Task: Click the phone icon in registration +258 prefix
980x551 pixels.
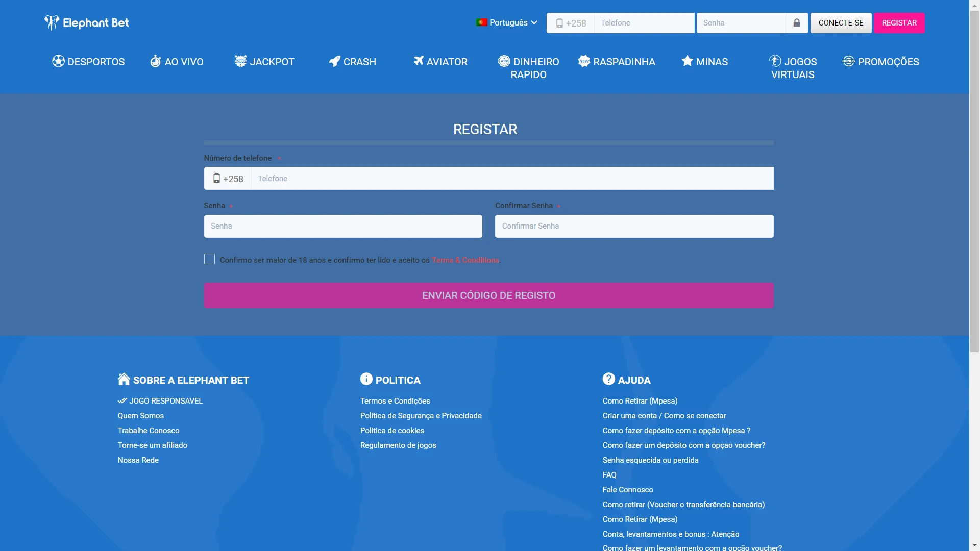Action: pyautogui.click(x=217, y=179)
